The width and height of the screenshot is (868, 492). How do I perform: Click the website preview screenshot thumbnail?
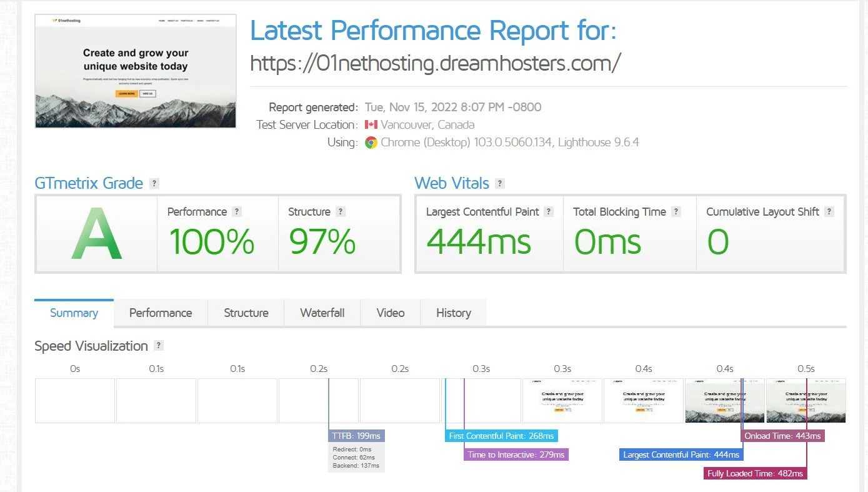coord(135,71)
